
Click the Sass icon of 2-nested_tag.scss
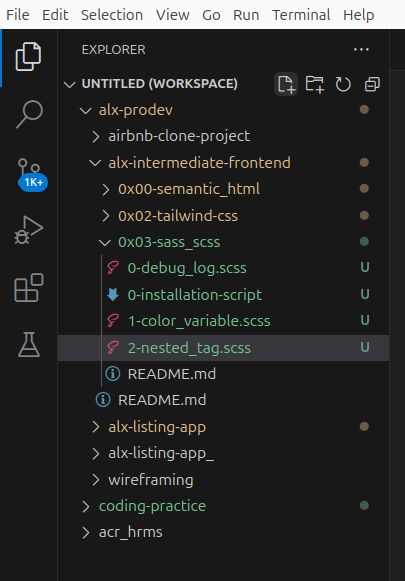[x=113, y=348]
